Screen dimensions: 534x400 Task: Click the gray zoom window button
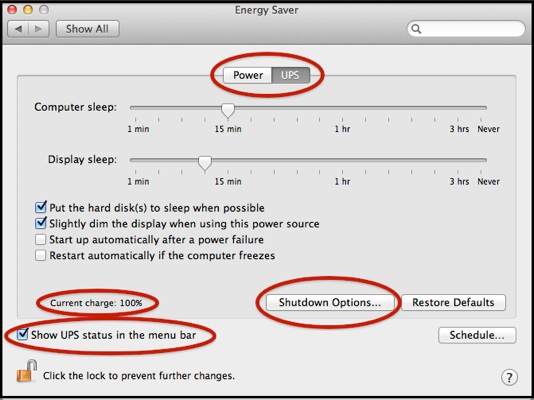pyautogui.click(x=44, y=10)
